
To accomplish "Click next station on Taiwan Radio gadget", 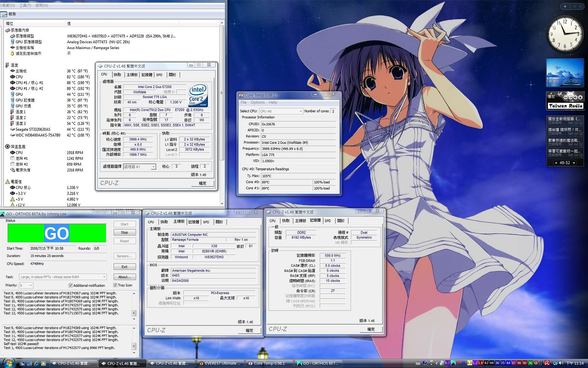I will [571, 97].
